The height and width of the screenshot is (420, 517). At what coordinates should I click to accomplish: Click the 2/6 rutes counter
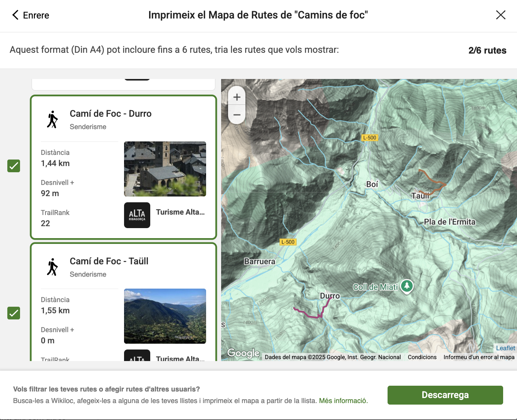point(487,50)
